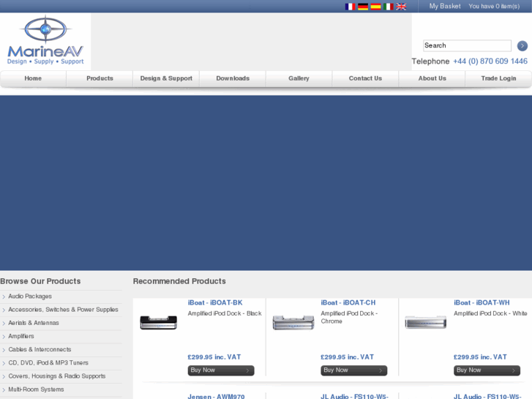Click the black iPod dock thumbnail
Viewport: 532px width, 399px height.
159,322
